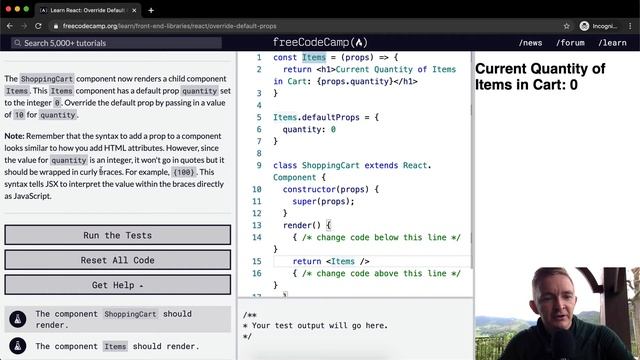Click the preview heading 'Current Quantity of Items in Cart: 0'
640x360 pixels.
coord(540,77)
